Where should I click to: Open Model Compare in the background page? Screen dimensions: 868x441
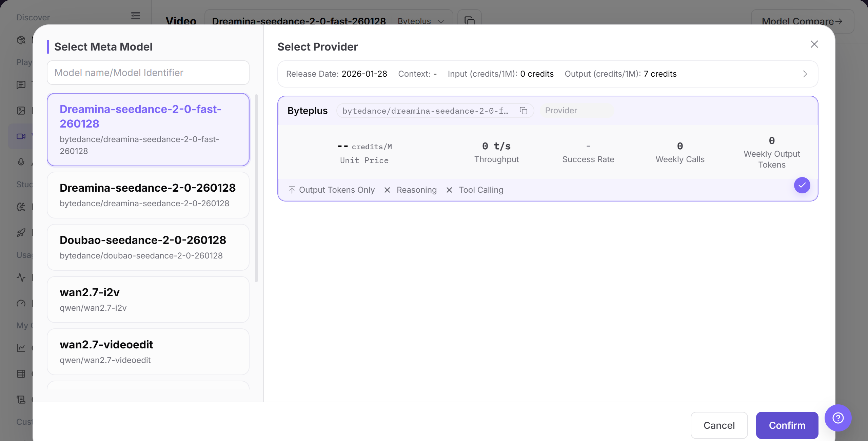tap(802, 21)
